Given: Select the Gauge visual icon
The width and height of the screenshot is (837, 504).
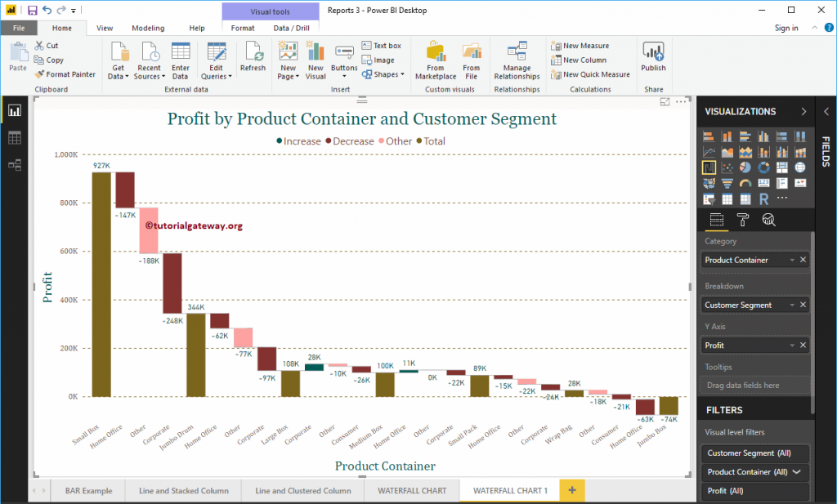Looking at the screenshot, I should 745,183.
